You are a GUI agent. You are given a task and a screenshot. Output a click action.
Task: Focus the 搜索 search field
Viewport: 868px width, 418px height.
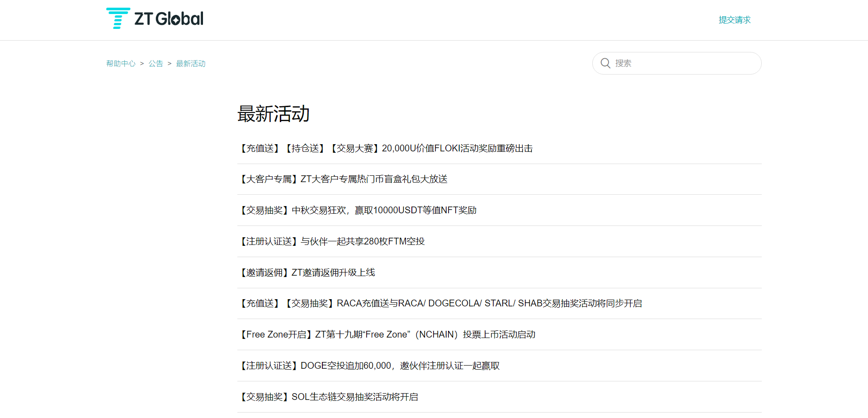click(x=677, y=63)
